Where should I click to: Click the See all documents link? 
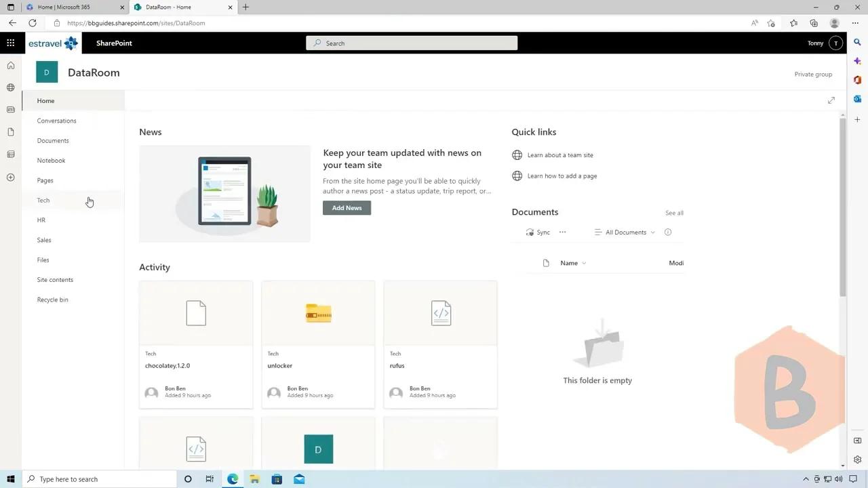(673, 212)
